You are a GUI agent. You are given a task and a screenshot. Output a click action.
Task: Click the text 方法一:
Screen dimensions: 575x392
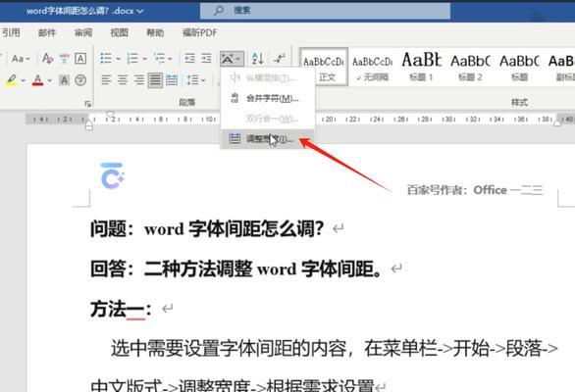tap(121, 309)
